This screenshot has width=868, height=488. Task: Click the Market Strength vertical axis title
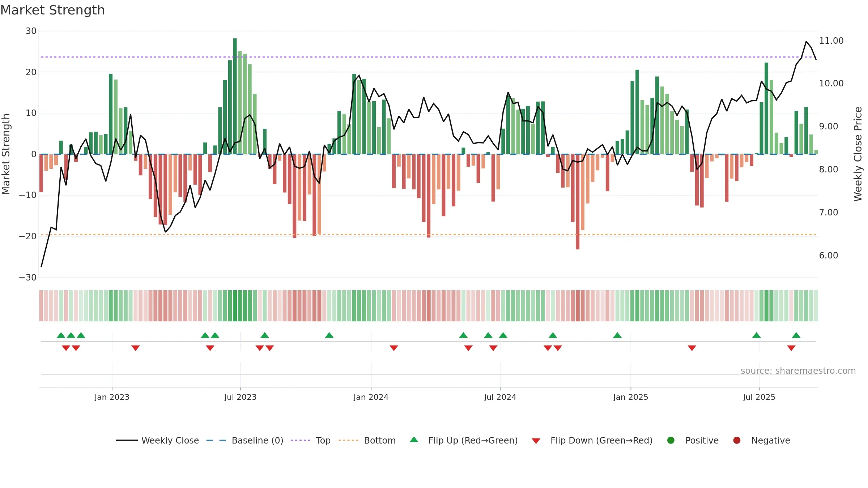6,154
